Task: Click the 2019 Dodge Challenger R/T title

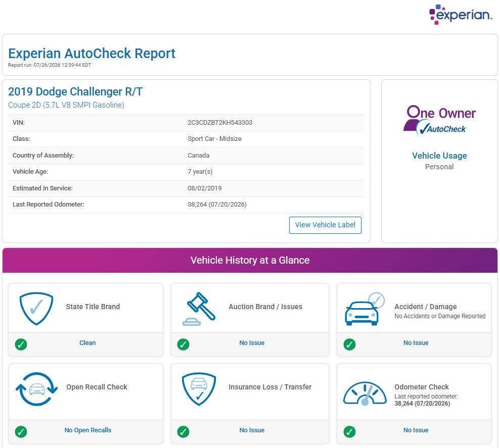Action: pos(75,92)
